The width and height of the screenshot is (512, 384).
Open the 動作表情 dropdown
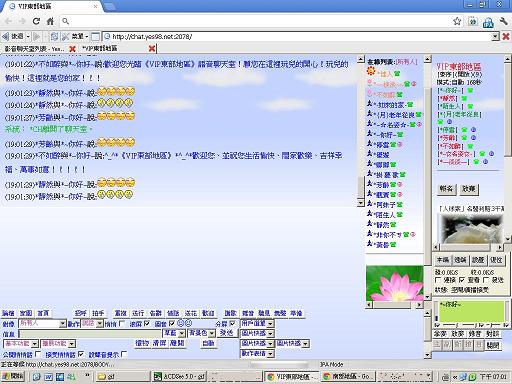click(x=257, y=353)
